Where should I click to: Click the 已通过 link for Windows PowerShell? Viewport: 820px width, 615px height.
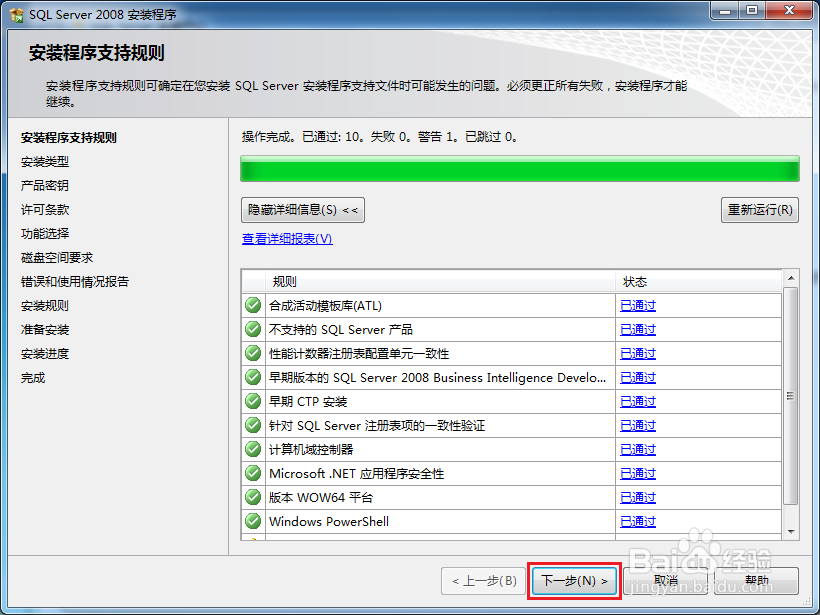[636, 521]
